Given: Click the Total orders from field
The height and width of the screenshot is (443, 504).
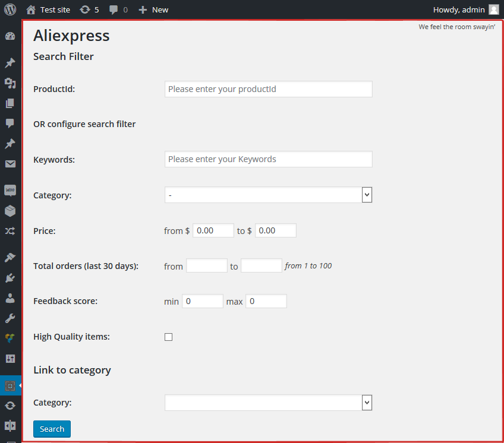Looking at the screenshot, I should tap(207, 265).
